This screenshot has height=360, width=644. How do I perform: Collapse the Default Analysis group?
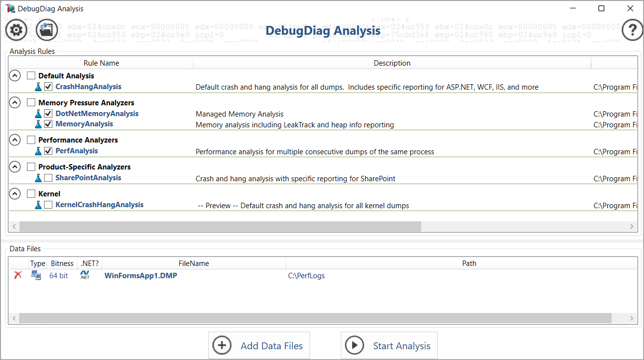click(14, 75)
